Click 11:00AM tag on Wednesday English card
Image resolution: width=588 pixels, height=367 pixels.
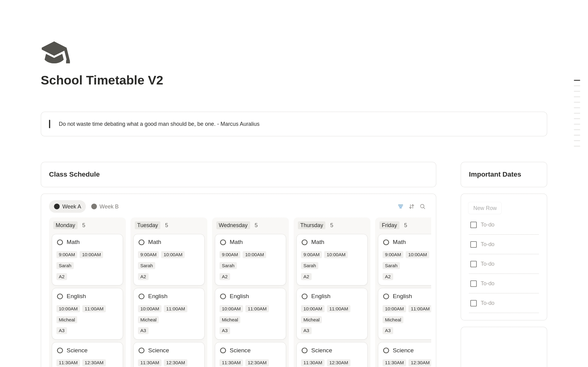257,309
